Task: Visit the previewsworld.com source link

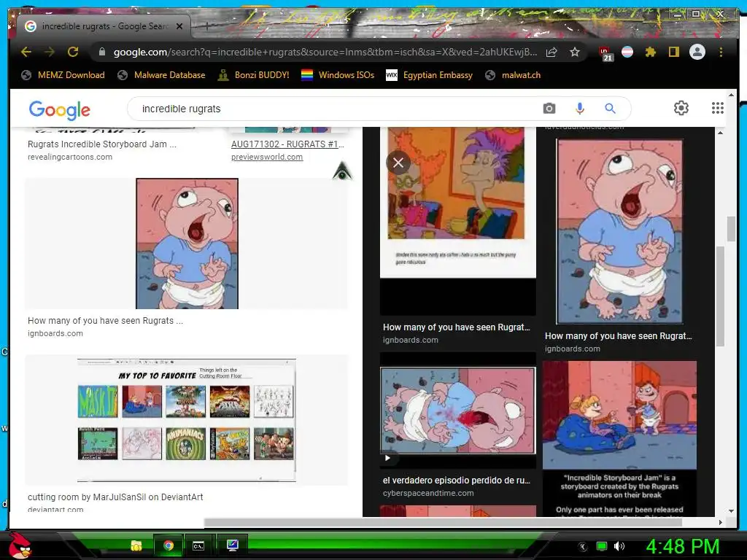Action: pos(267,157)
